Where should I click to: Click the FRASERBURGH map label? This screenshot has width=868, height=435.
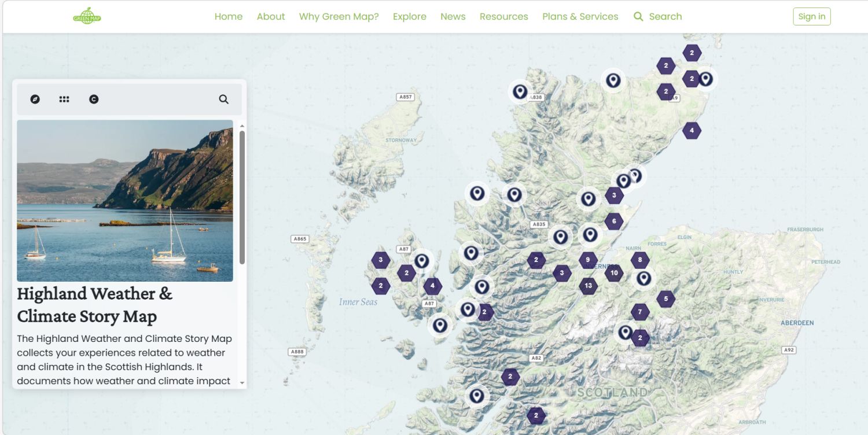pyautogui.click(x=805, y=230)
